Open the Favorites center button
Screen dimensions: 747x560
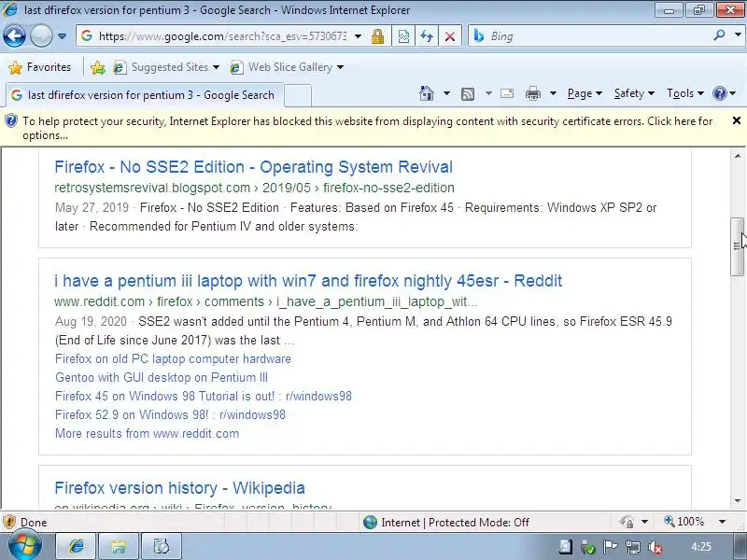pos(40,67)
